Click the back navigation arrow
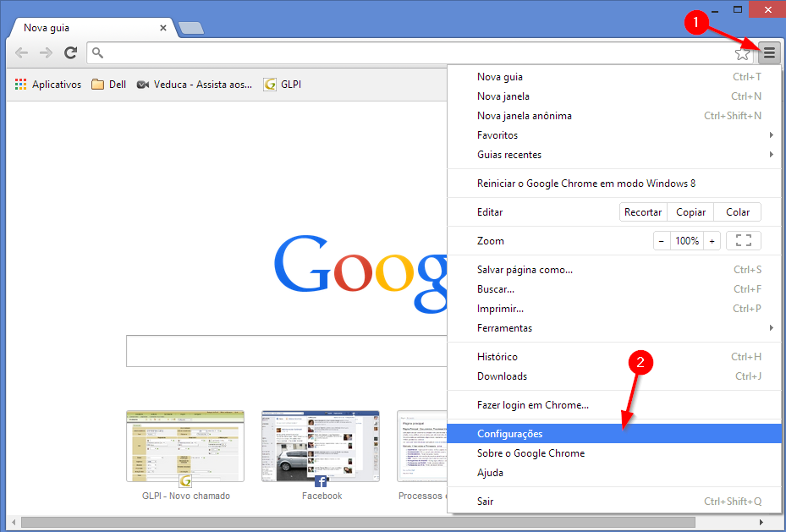Screen dimensions: 786x532 pyautogui.click(x=22, y=53)
